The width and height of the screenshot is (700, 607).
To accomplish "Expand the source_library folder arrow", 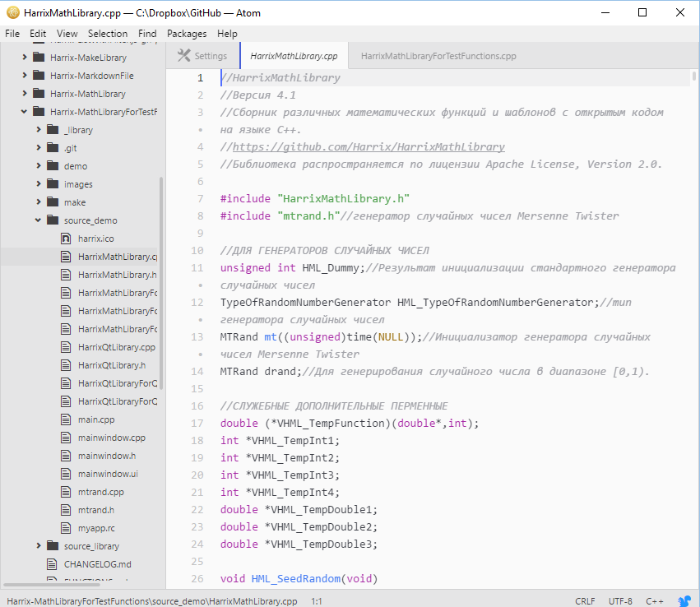I will (x=39, y=545).
